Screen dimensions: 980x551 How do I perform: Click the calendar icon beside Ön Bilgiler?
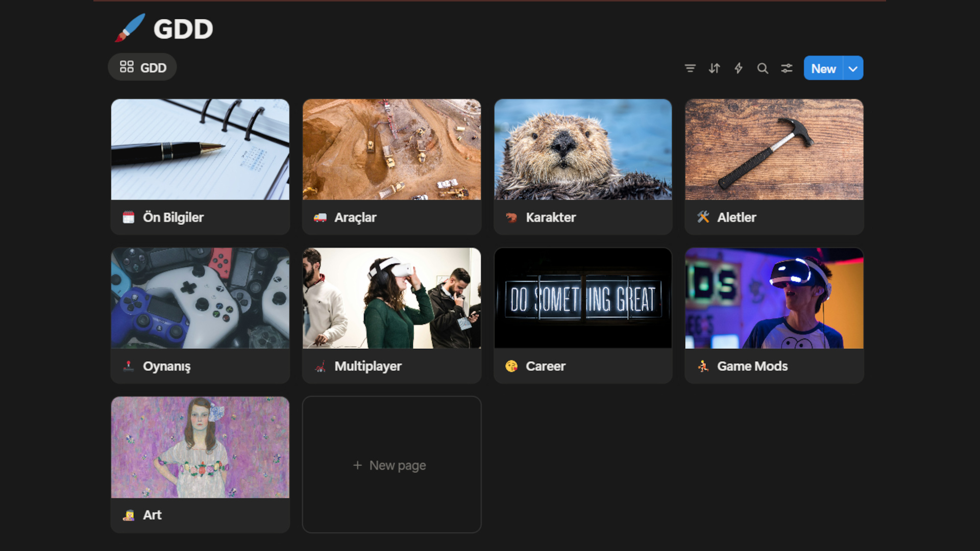[x=129, y=218]
